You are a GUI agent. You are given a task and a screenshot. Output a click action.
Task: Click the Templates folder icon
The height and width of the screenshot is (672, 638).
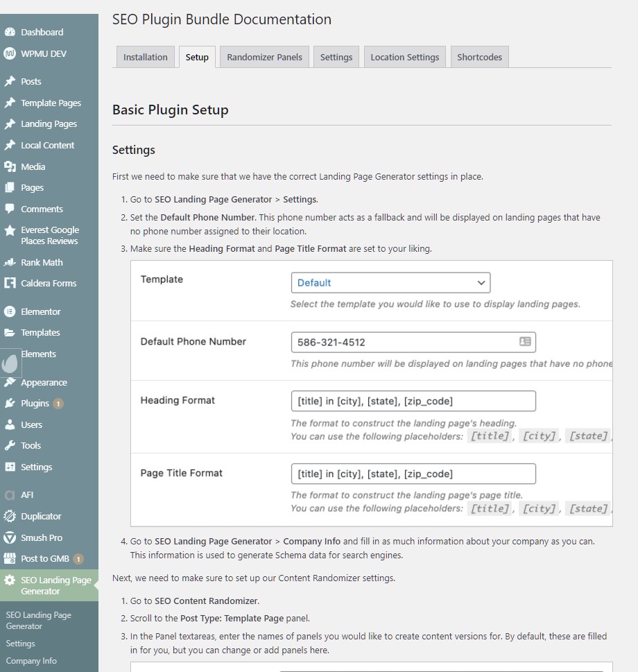point(10,333)
